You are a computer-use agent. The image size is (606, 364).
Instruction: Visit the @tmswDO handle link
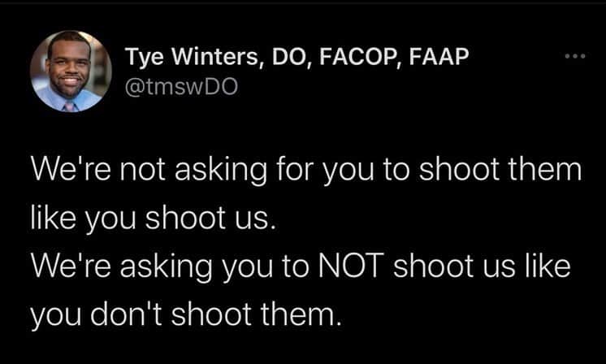pos(181,87)
